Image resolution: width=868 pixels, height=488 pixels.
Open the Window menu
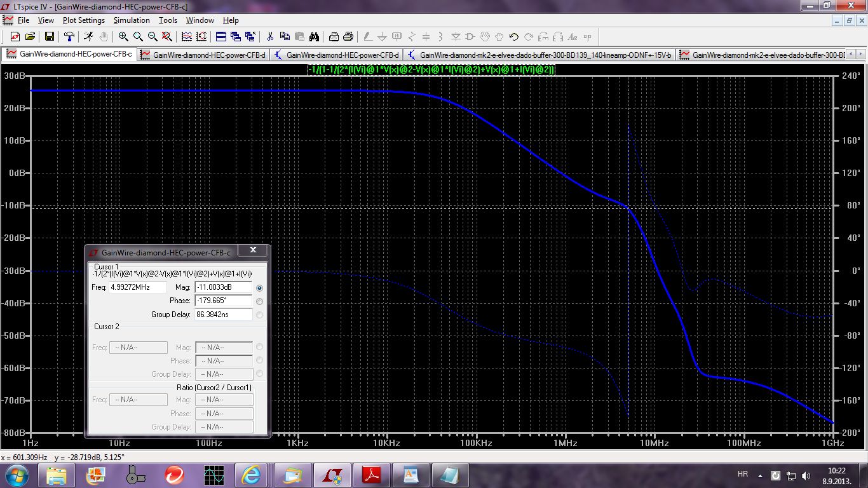tap(200, 20)
